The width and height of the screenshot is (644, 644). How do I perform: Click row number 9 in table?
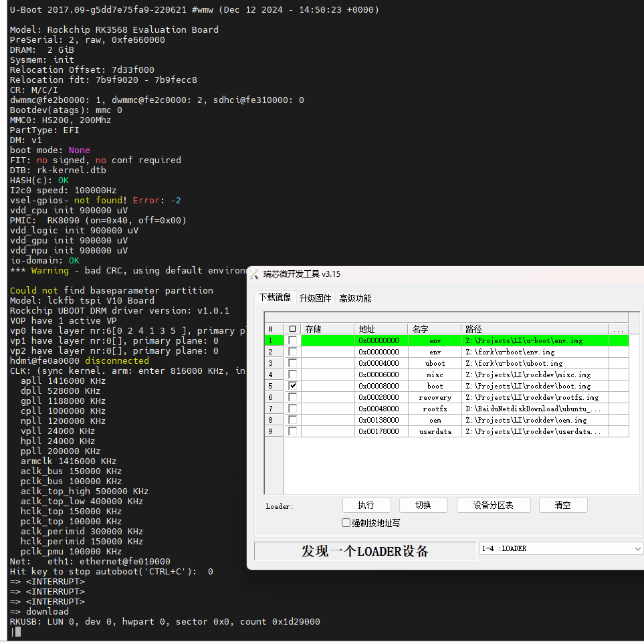274,431
